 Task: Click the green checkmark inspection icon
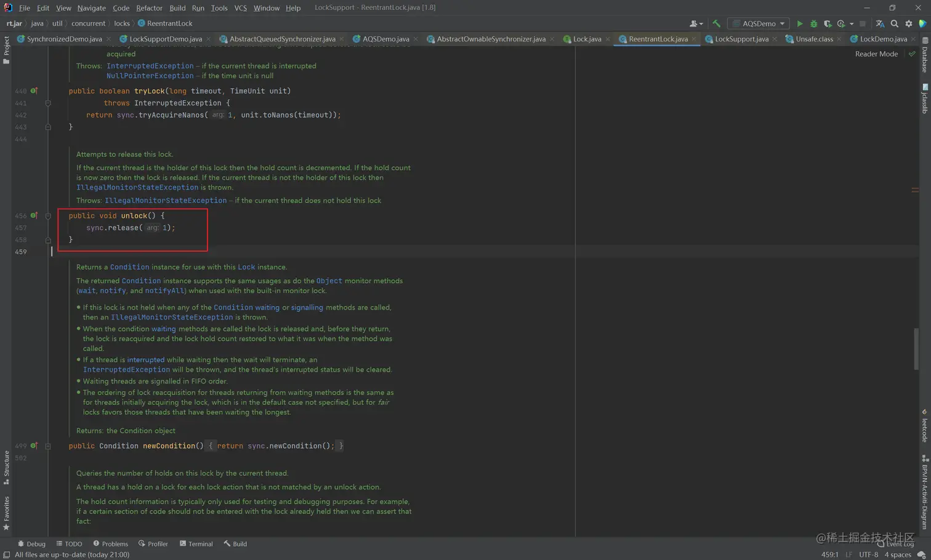coord(912,54)
